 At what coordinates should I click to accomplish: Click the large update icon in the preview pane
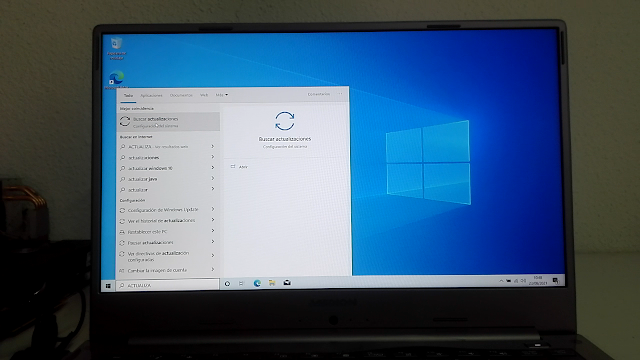(x=284, y=121)
